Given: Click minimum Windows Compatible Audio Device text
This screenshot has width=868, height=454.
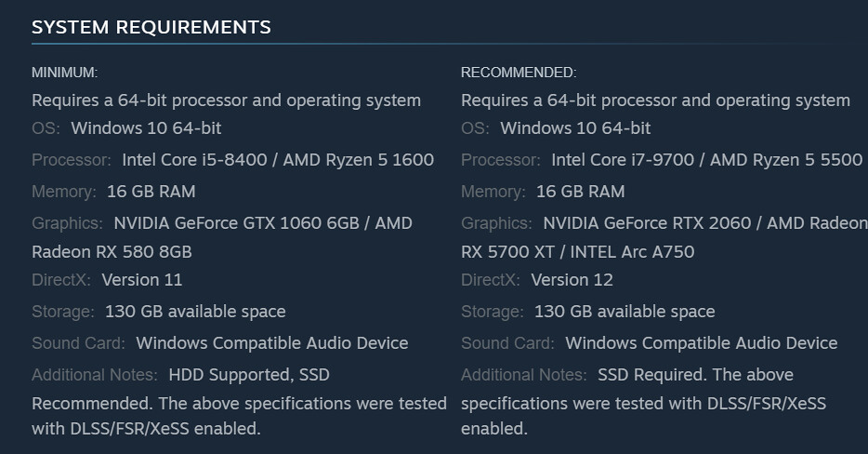Looking at the screenshot, I should (272, 342).
